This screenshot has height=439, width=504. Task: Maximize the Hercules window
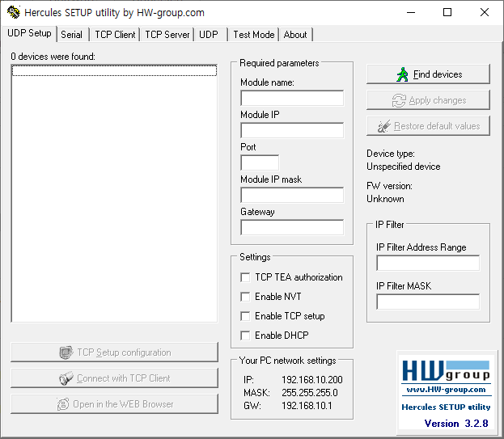click(x=447, y=12)
